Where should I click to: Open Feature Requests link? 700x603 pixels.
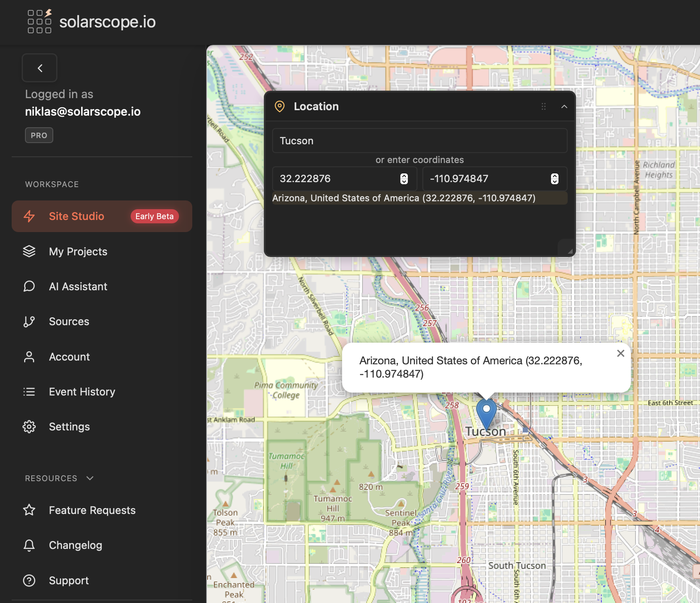tap(92, 510)
